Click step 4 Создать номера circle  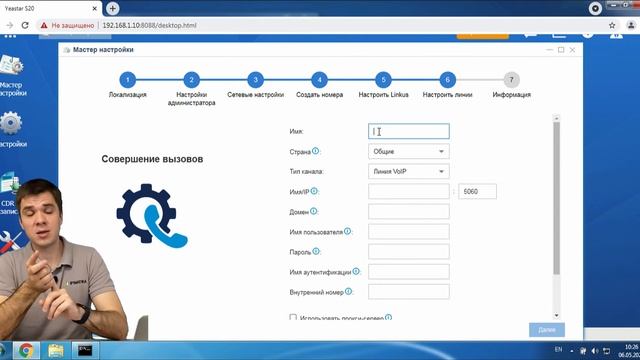(320, 80)
